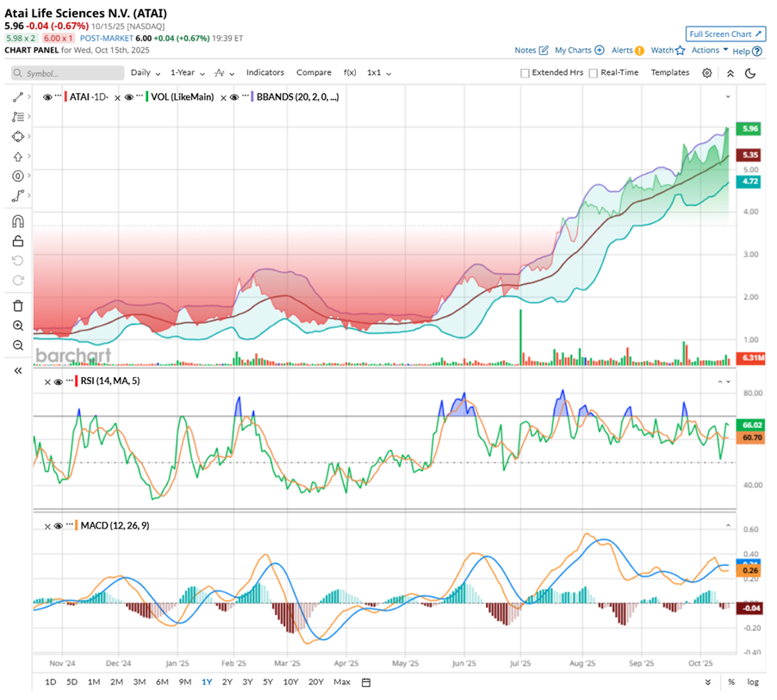Select the 1D time range

point(51,682)
